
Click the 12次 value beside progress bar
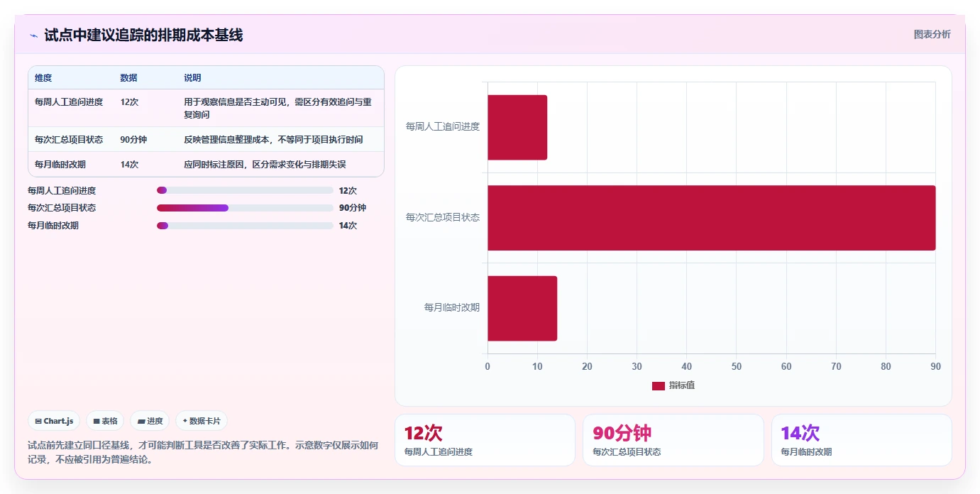click(348, 190)
